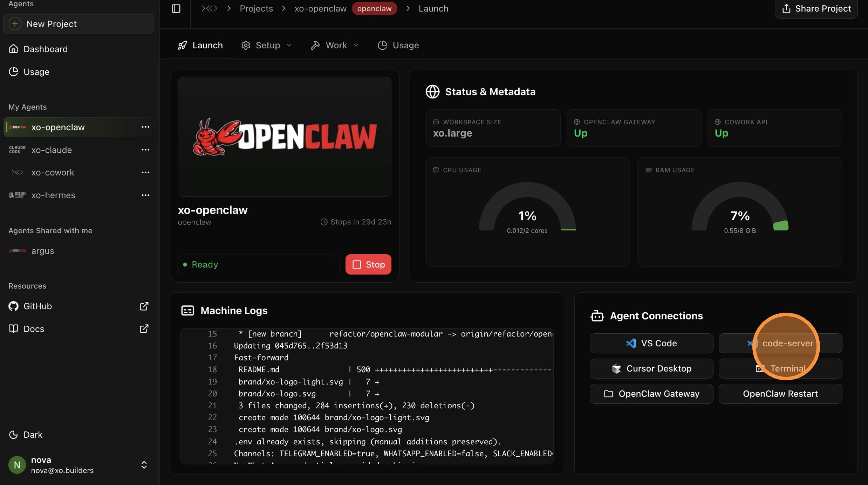Click the GitHub octocat icon
The height and width of the screenshot is (485, 868).
13,306
